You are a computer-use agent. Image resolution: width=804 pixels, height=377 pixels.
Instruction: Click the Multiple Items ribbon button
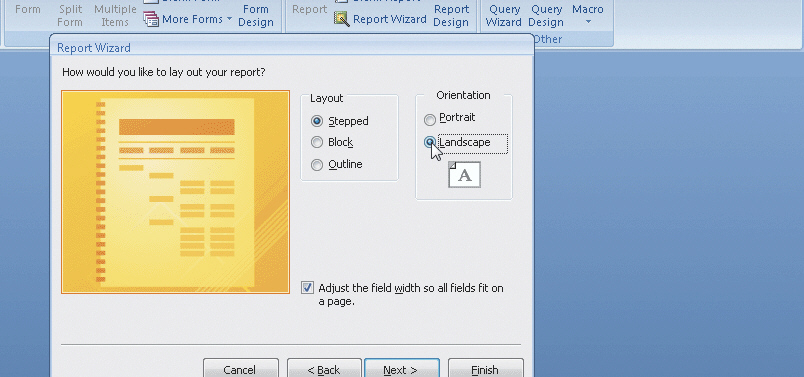click(115, 15)
